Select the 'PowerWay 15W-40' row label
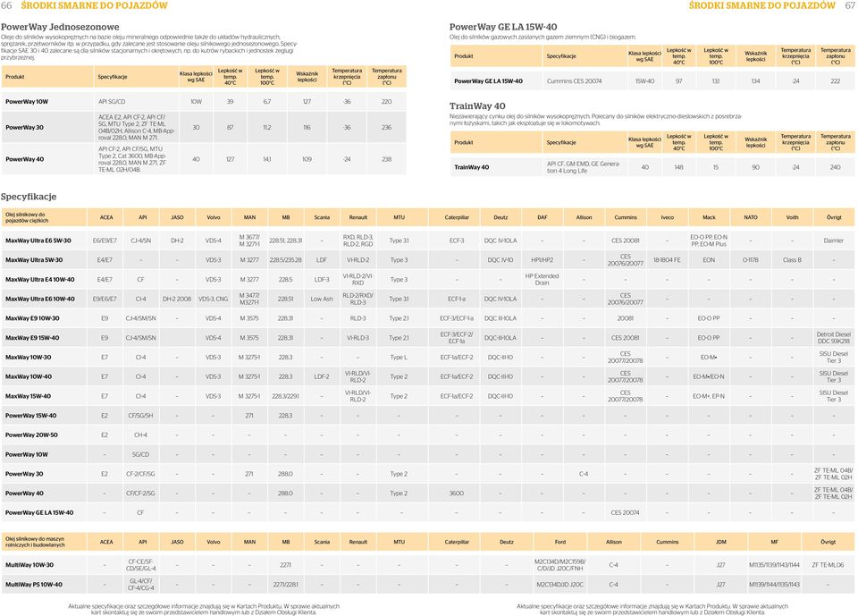 coord(30,416)
